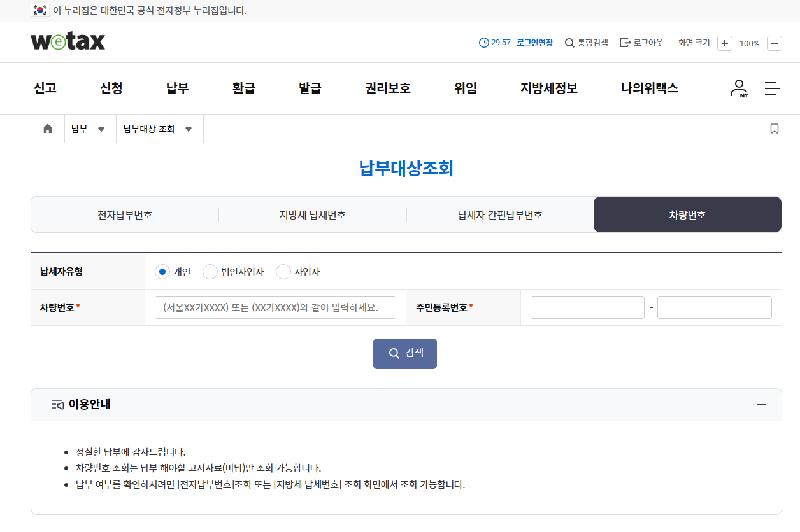Screen dimensions: 800x532
Task: Open the 신청 menu
Action: point(111,88)
